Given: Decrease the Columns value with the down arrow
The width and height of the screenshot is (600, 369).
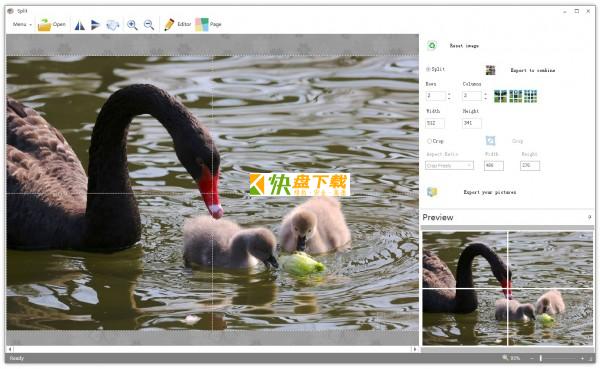Looking at the screenshot, I should (x=485, y=98).
